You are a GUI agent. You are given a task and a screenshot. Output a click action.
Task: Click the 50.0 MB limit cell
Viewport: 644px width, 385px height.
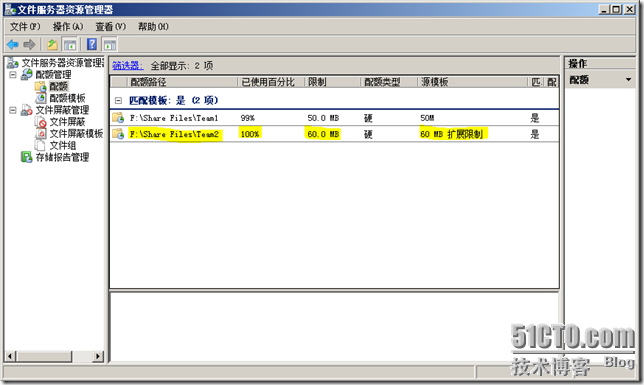coord(323,118)
